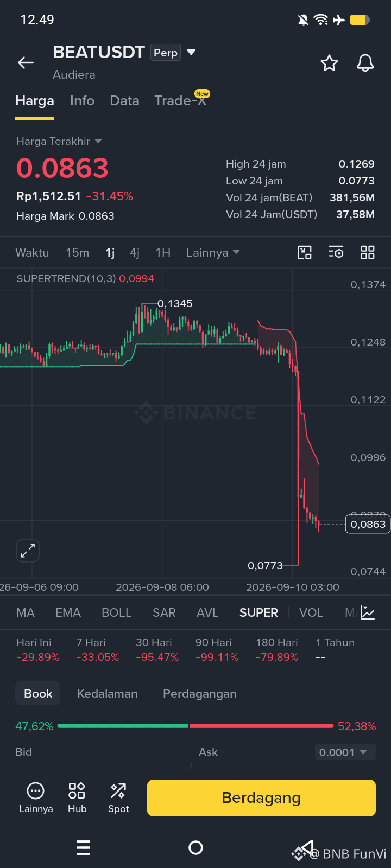Screen dimensions: 391x868
Task: Open chart drawing tools icon
Action: coord(305,252)
